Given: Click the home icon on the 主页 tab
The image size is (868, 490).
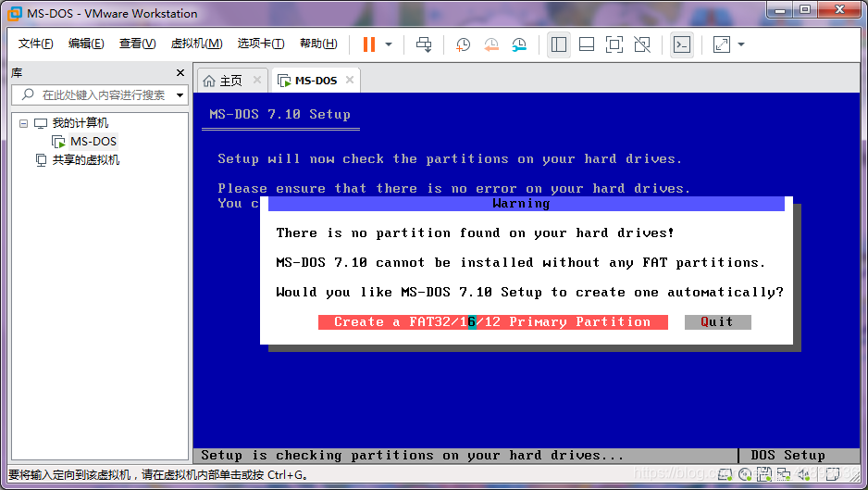Looking at the screenshot, I should tap(209, 81).
